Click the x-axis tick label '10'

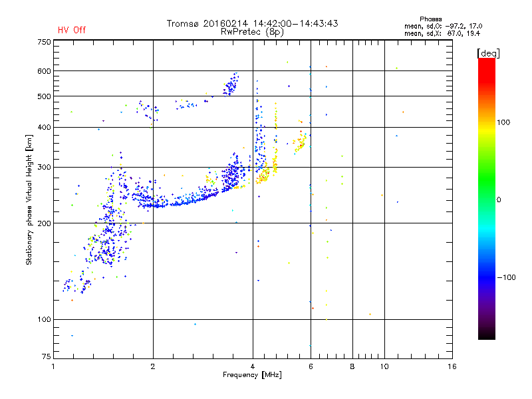click(384, 366)
